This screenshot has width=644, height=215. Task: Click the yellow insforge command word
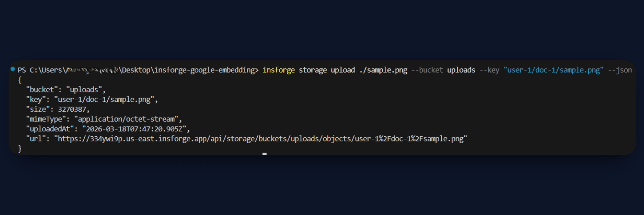pos(279,70)
